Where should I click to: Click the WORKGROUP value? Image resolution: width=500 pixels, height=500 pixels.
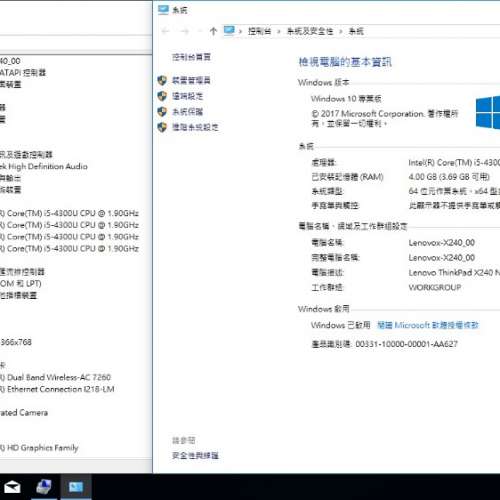point(435,287)
